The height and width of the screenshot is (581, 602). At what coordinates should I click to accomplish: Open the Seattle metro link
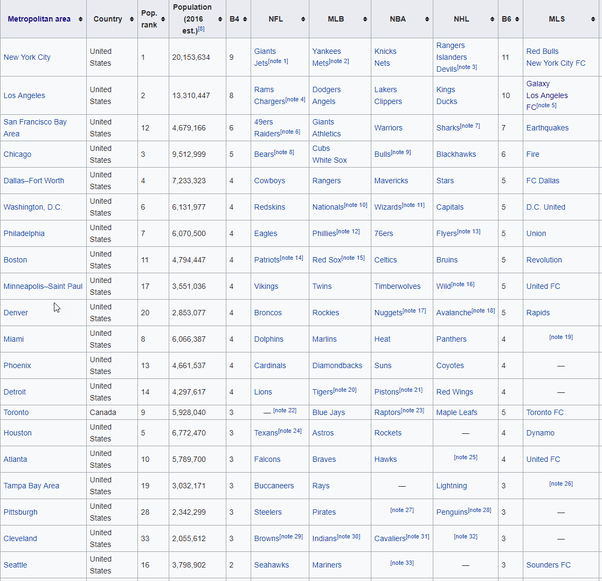tap(15, 565)
